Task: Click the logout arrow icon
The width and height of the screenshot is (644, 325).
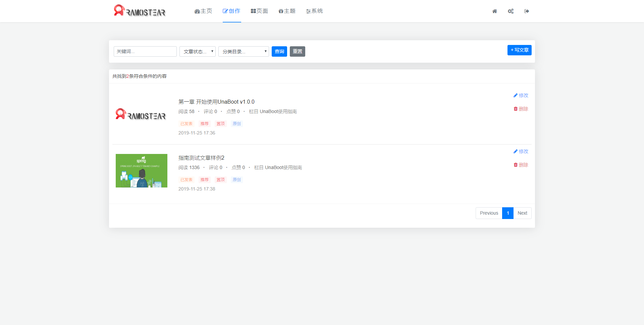Action: (527, 11)
